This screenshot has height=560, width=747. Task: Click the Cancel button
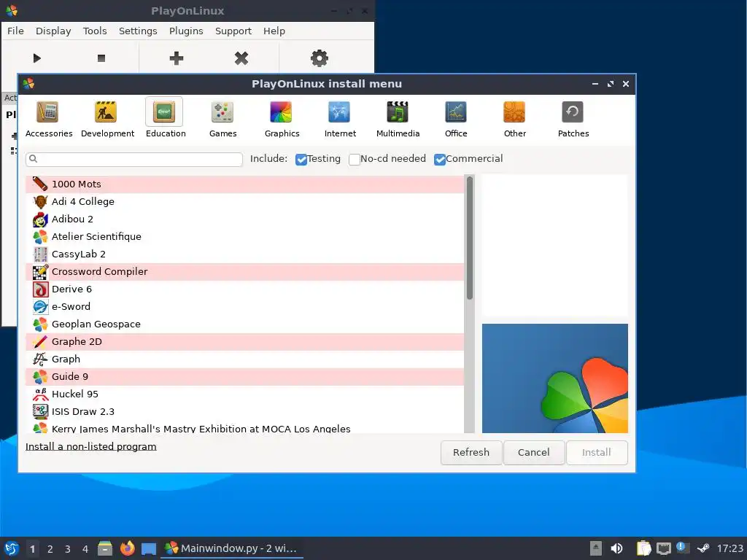click(x=533, y=452)
